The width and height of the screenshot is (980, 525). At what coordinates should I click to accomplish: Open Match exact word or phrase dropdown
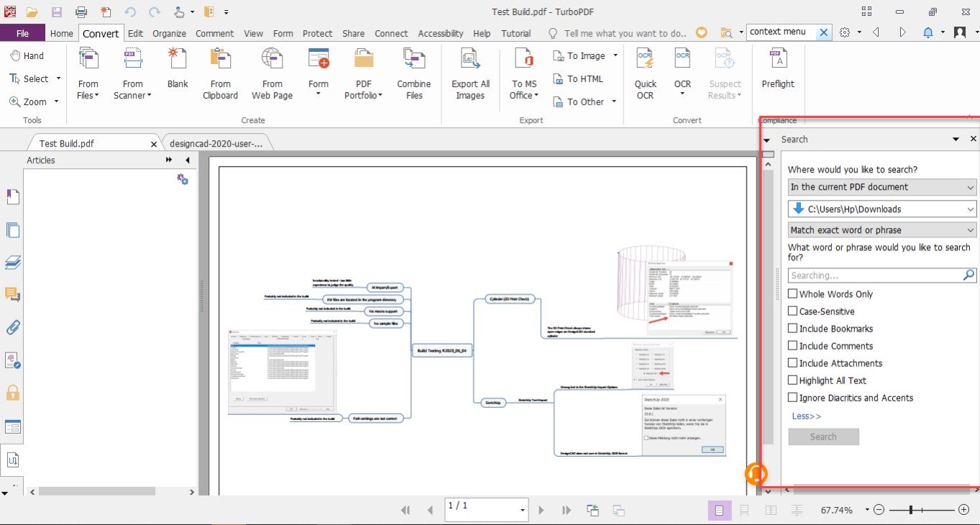(x=882, y=230)
